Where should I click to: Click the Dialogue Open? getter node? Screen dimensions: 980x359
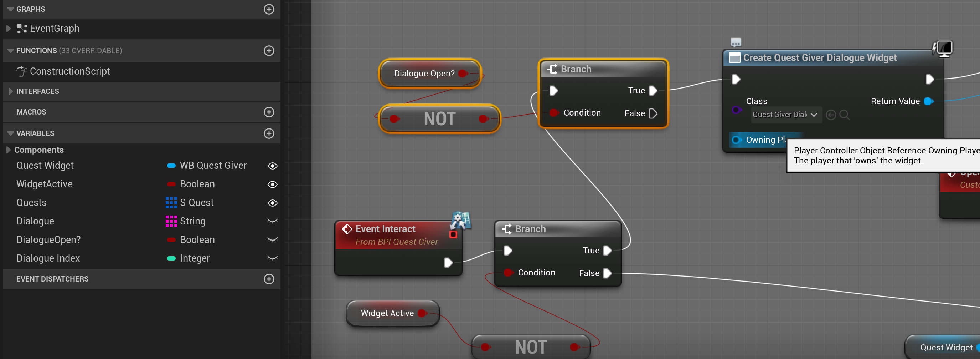[430, 73]
